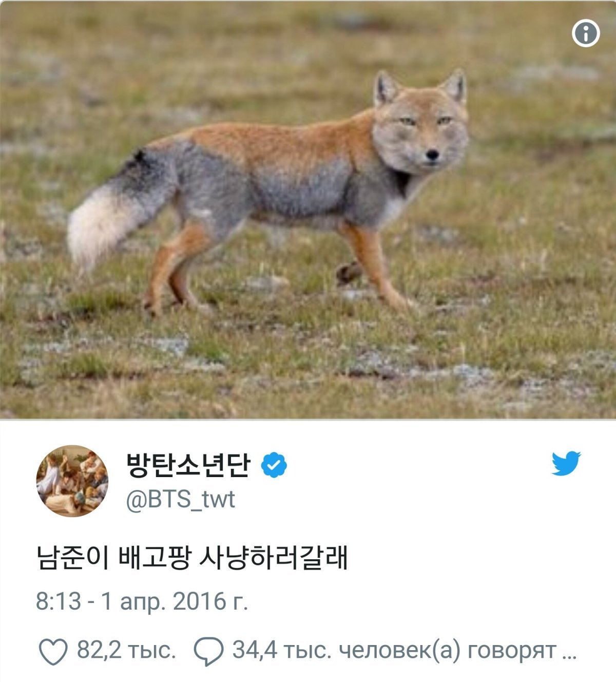Screen dimensions: 616x682
Task: Open the image info circle icon
Action: (586, 33)
